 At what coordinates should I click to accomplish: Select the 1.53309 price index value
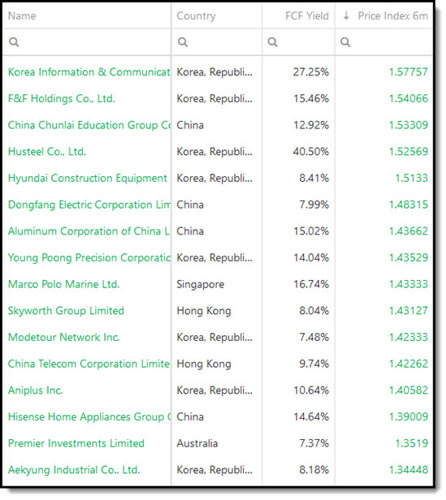(x=409, y=125)
